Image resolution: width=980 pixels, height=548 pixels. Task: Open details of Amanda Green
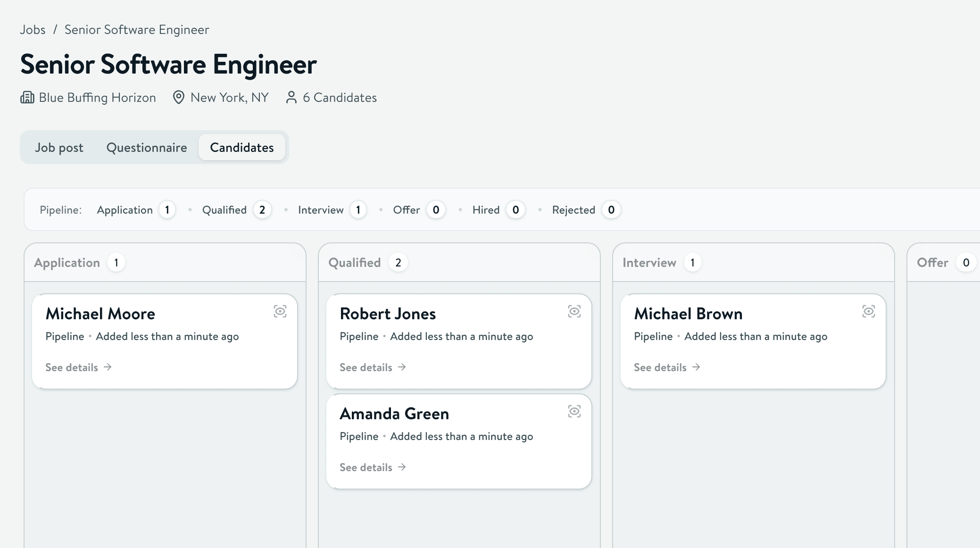(365, 467)
